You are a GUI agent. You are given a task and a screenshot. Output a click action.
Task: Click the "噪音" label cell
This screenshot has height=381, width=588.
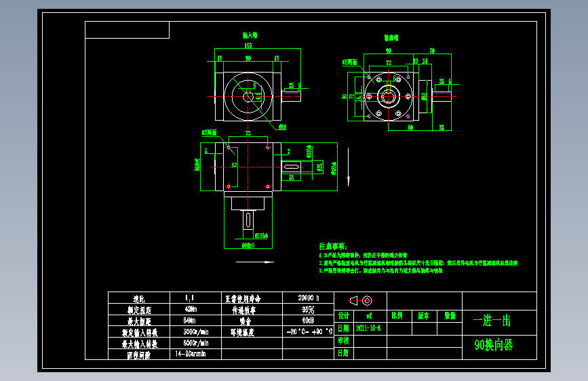tap(246, 321)
